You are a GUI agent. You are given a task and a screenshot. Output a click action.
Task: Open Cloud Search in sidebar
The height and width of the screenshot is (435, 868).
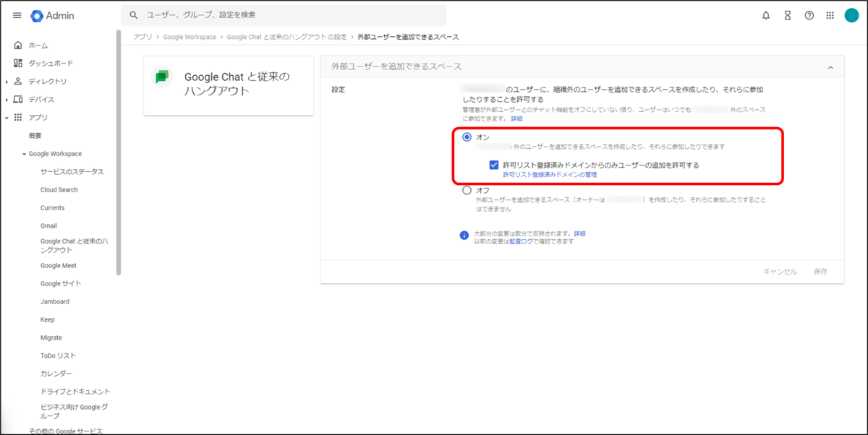click(x=59, y=190)
